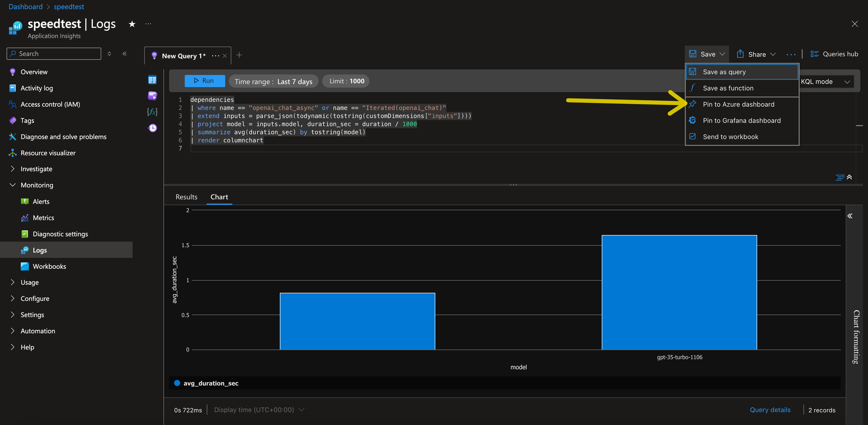The width and height of the screenshot is (868, 425).
Task: Open the Query history clock icon
Action: tap(152, 128)
